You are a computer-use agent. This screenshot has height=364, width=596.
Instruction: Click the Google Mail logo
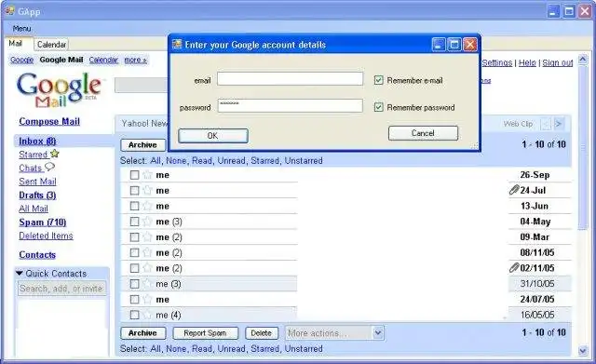coord(60,89)
